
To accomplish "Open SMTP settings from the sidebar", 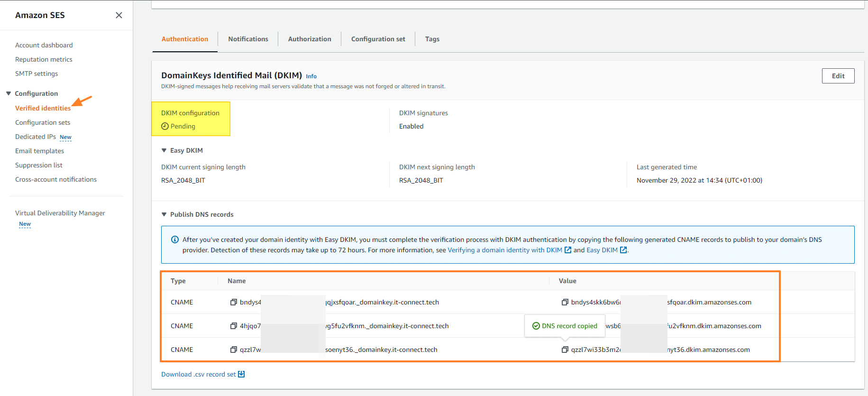I will (37, 74).
